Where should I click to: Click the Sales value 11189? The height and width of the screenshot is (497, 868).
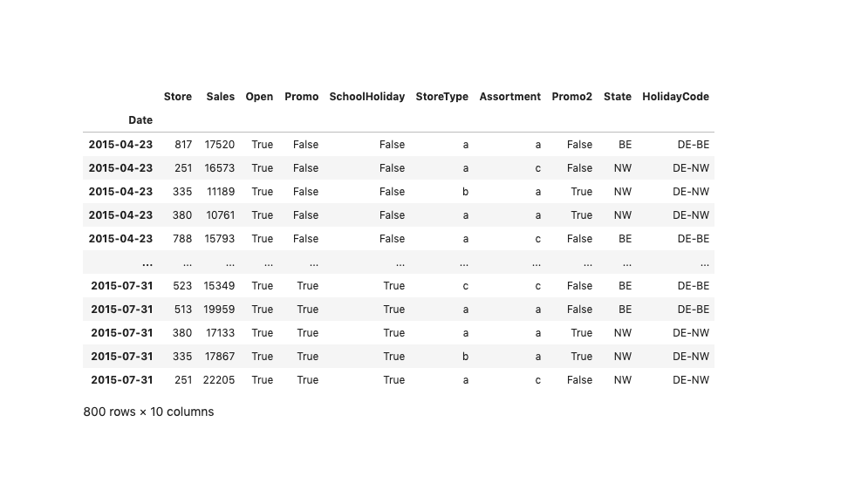pyautogui.click(x=219, y=192)
